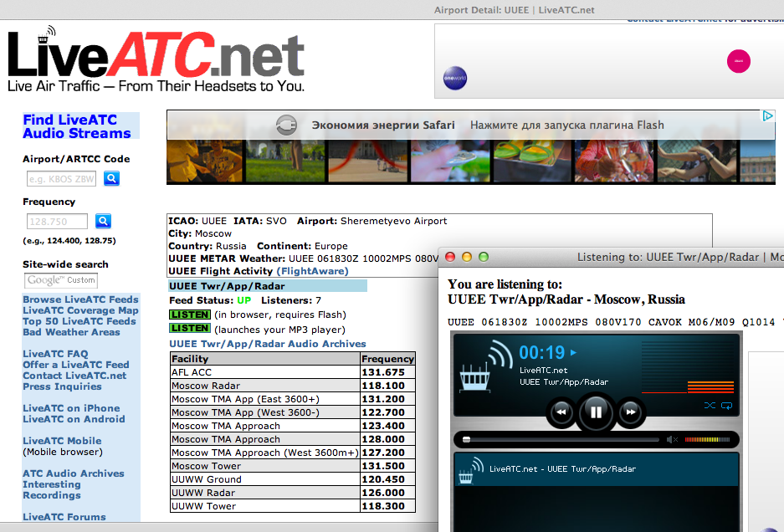The width and height of the screenshot is (784, 532).
Task: Click the UUWW Tower facility cell
Action: 265,507
